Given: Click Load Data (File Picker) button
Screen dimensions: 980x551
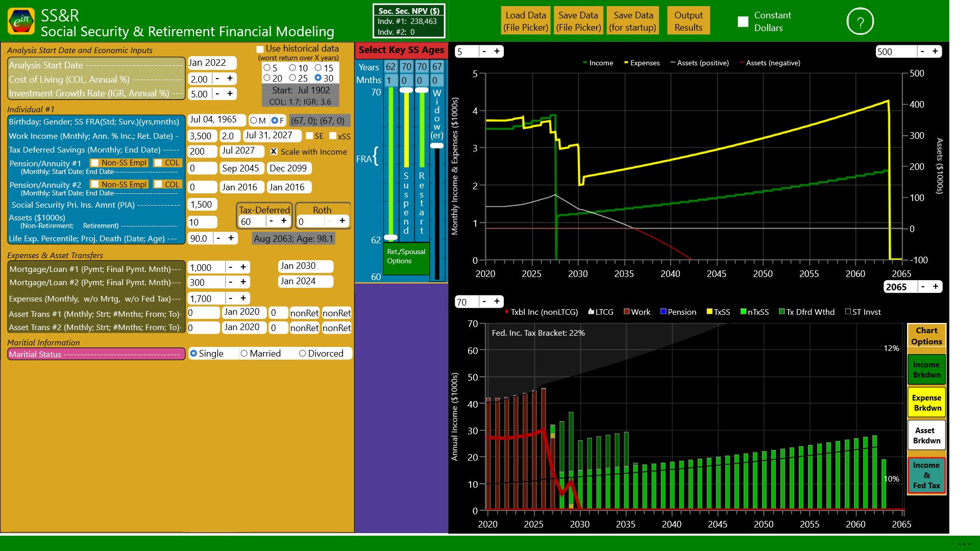Looking at the screenshot, I should [525, 21].
